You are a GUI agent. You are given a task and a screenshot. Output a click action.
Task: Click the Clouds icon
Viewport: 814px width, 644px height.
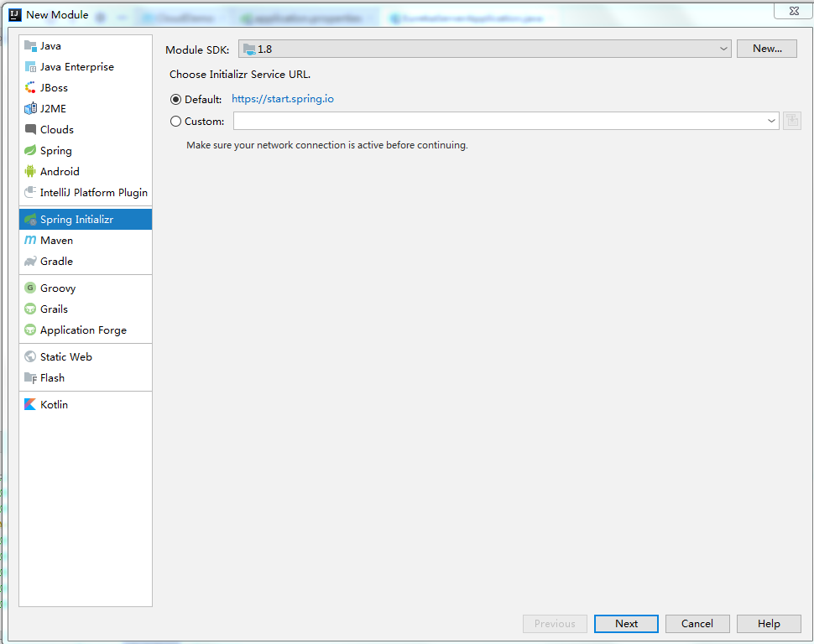[30, 129]
